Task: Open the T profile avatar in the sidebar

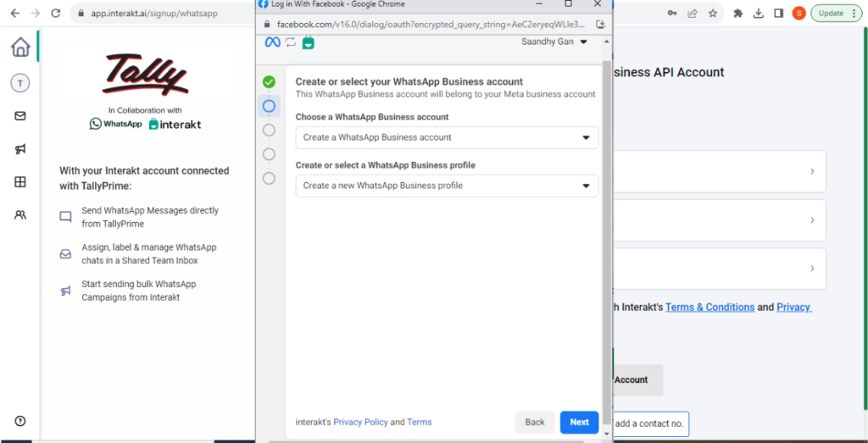Action: (x=20, y=84)
